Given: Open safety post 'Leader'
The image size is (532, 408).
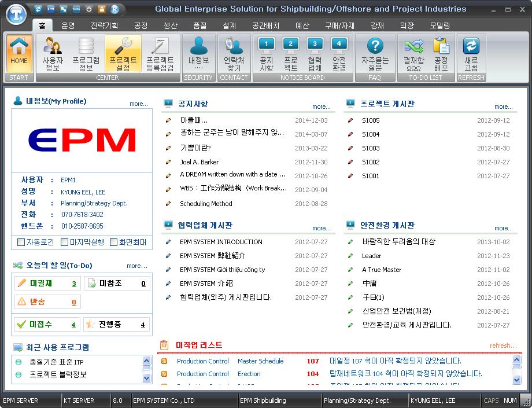Looking at the screenshot, I should (x=371, y=256).
